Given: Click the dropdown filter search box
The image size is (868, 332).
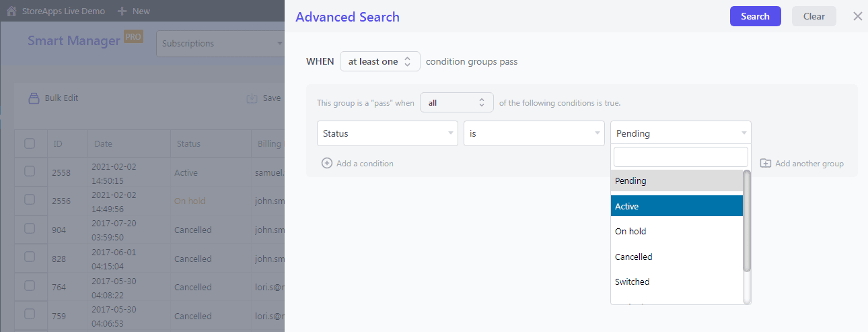Looking at the screenshot, I should 680,157.
